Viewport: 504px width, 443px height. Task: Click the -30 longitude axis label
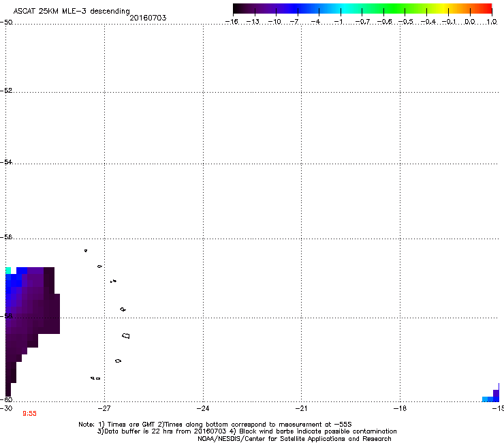point(6,408)
